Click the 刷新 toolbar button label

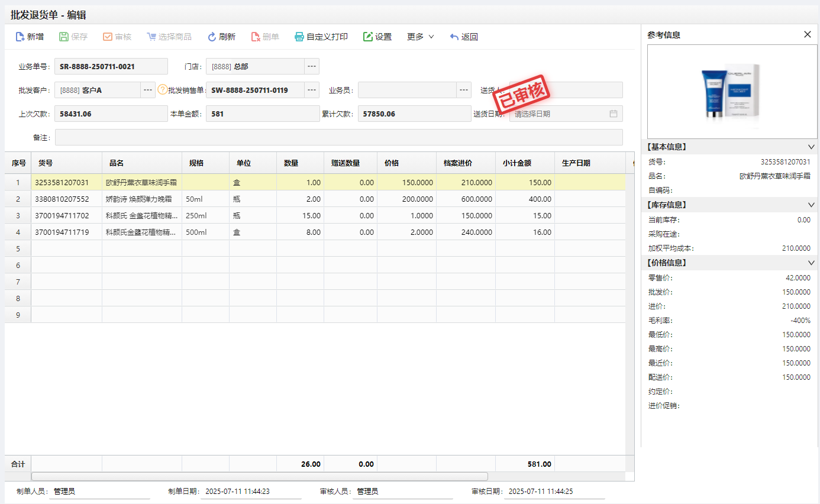227,37
